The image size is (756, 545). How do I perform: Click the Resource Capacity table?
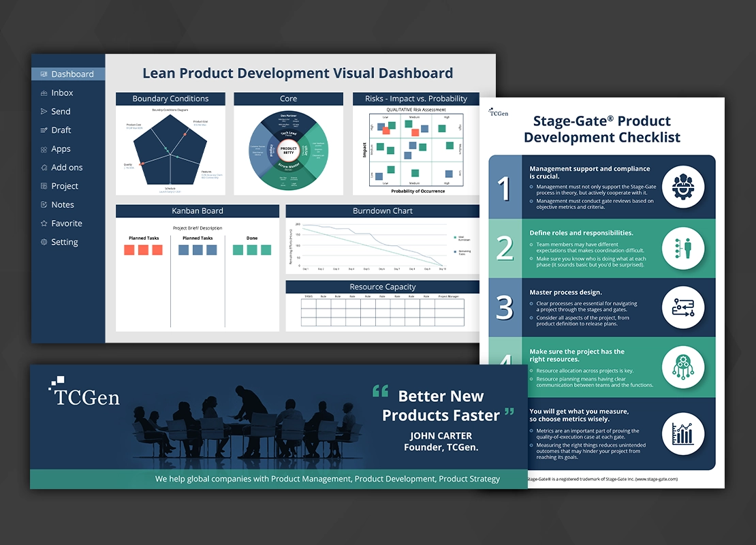pyautogui.click(x=382, y=311)
